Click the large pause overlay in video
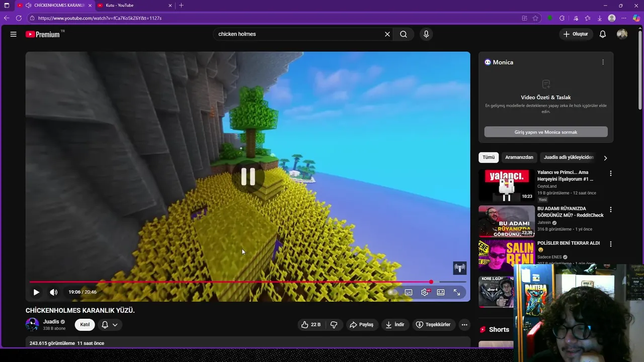Screen dimensions: 644x362 [248, 176]
